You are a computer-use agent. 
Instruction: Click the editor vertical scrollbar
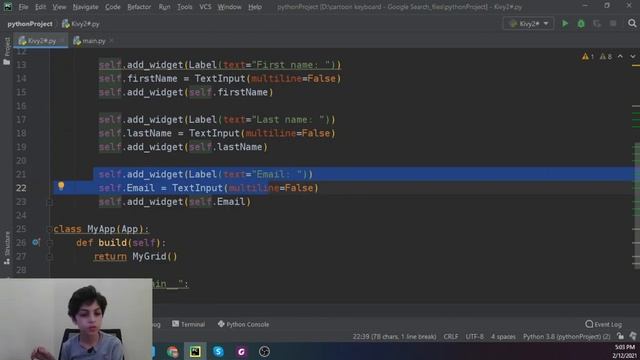[636, 204]
